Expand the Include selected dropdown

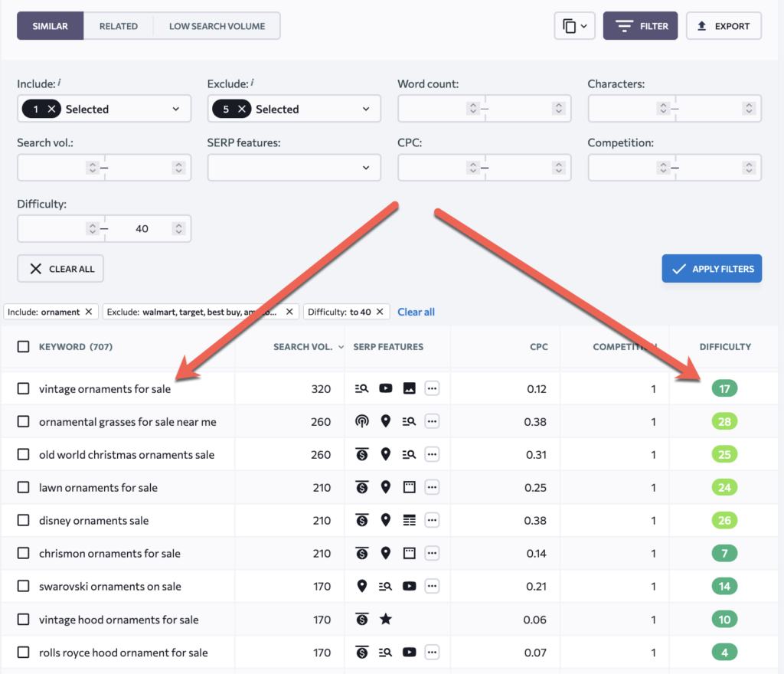point(177,110)
